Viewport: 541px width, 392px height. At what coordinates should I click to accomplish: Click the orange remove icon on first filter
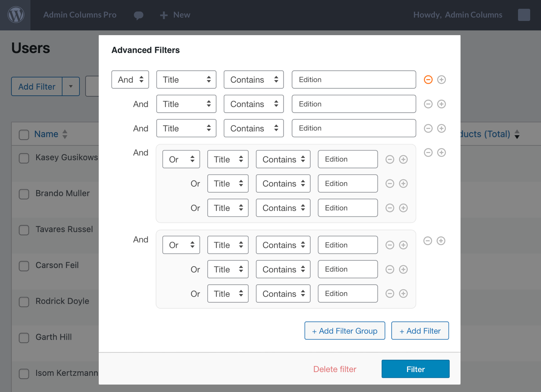tap(428, 80)
